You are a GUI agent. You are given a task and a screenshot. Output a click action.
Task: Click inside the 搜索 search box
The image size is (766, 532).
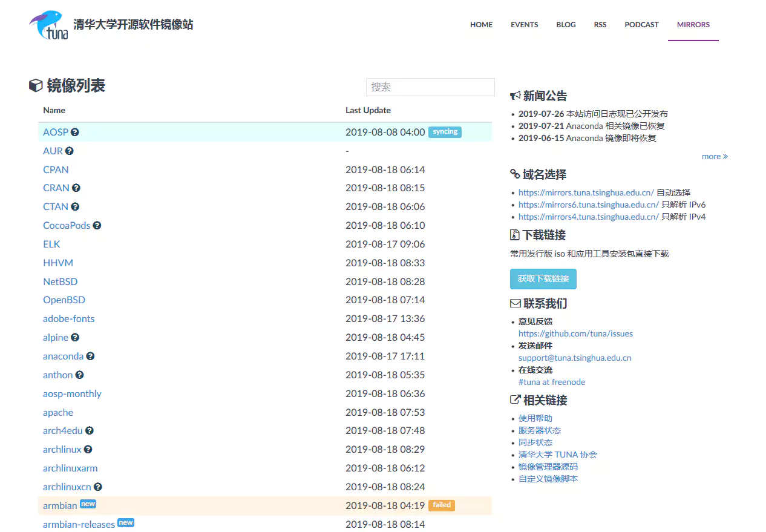(430, 87)
